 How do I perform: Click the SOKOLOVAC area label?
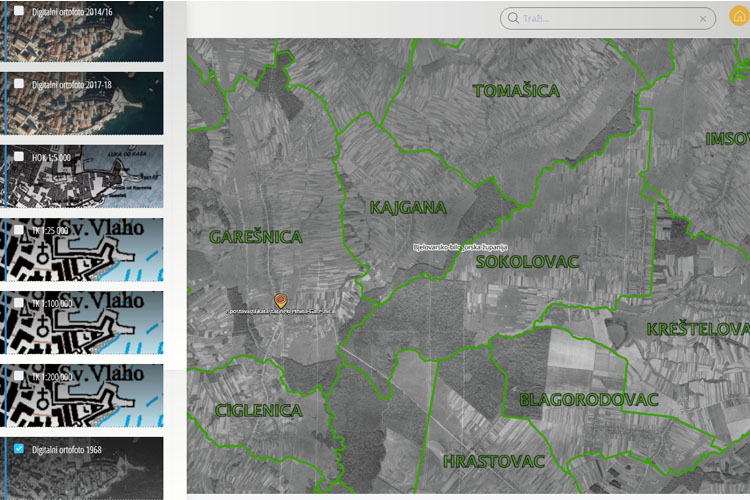click(527, 262)
